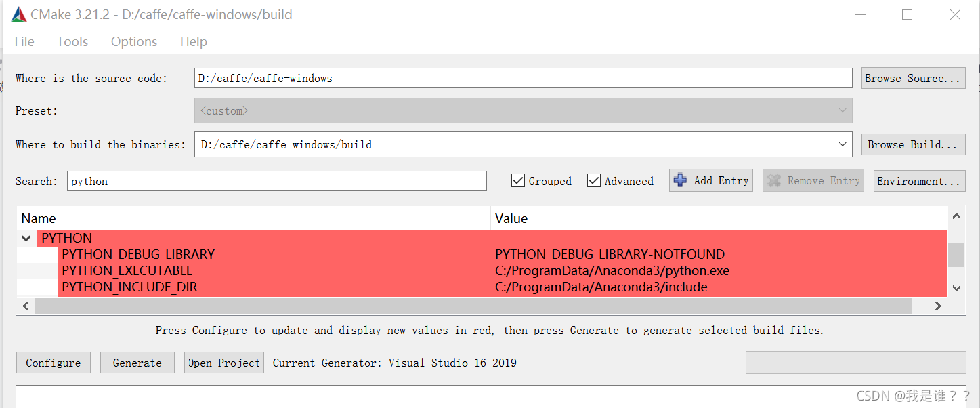This screenshot has width=980, height=408.
Task: Click the C:/ProgramData/Anaconda3/python.exe value
Action: pyautogui.click(x=612, y=270)
